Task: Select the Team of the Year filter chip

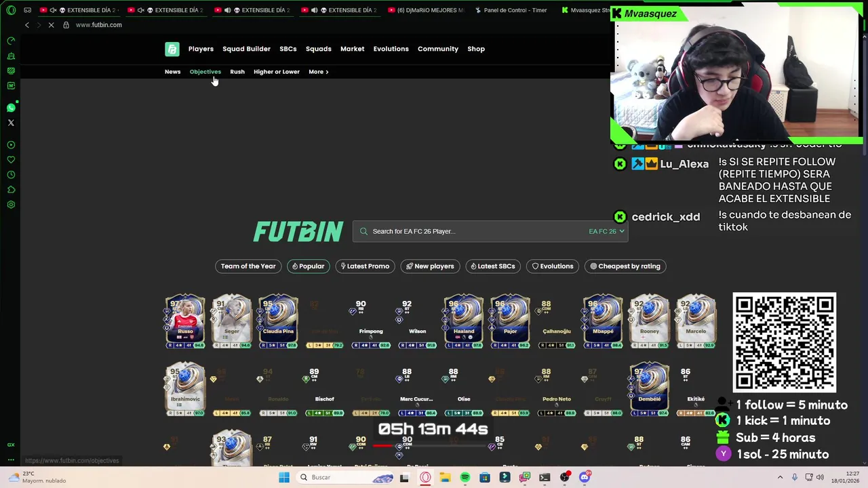Action: tap(248, 266)
